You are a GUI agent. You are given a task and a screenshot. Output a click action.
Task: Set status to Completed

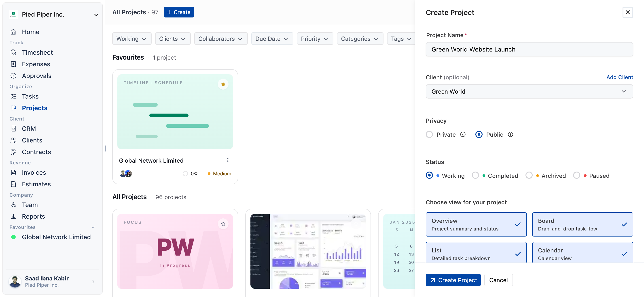point(475,175)
